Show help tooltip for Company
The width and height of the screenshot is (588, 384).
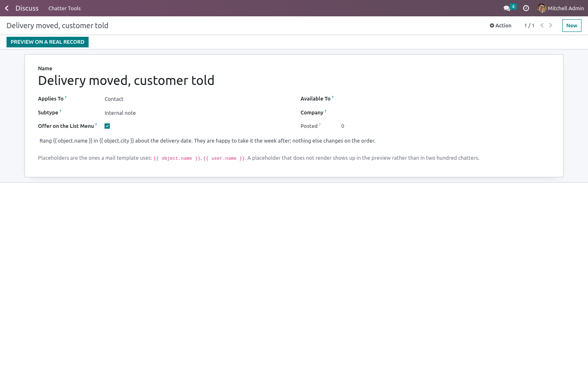click(x=325, y=111)
